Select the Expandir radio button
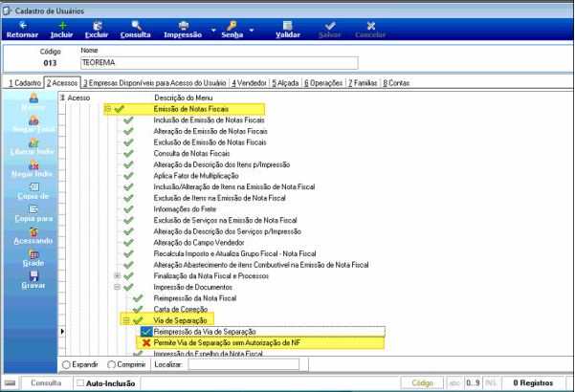The width and height of the screenshot is (575, 392). click(66, 365)
